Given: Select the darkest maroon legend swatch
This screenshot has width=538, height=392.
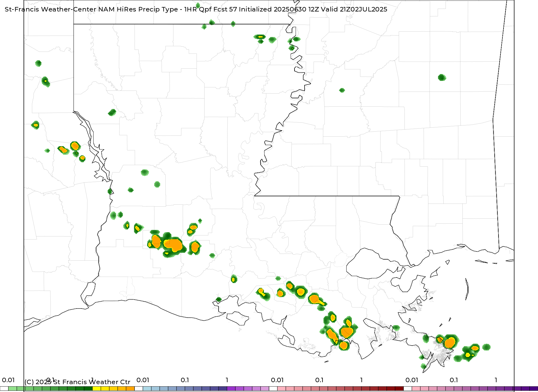Looking at the screenshot, I should pos(399,389).
